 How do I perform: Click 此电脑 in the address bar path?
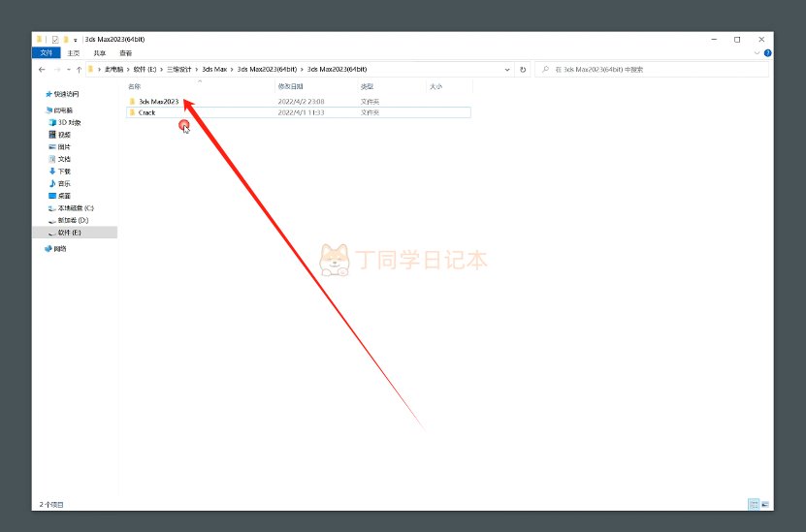tap(114, 70)
